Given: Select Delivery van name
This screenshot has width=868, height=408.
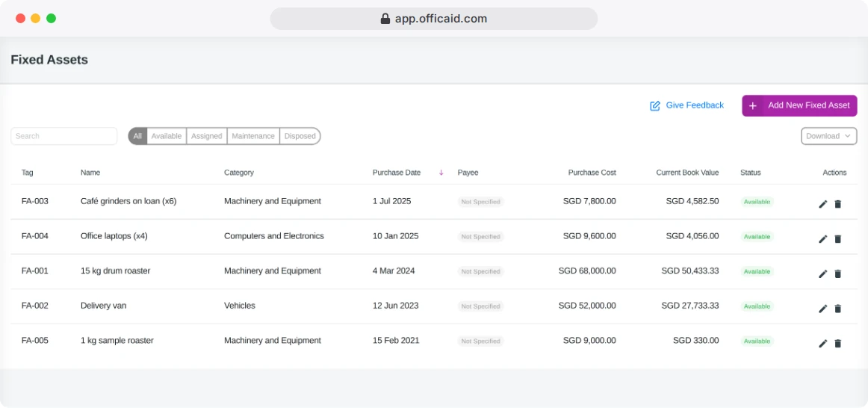Looking at the screenshot, I should [104, 306].
